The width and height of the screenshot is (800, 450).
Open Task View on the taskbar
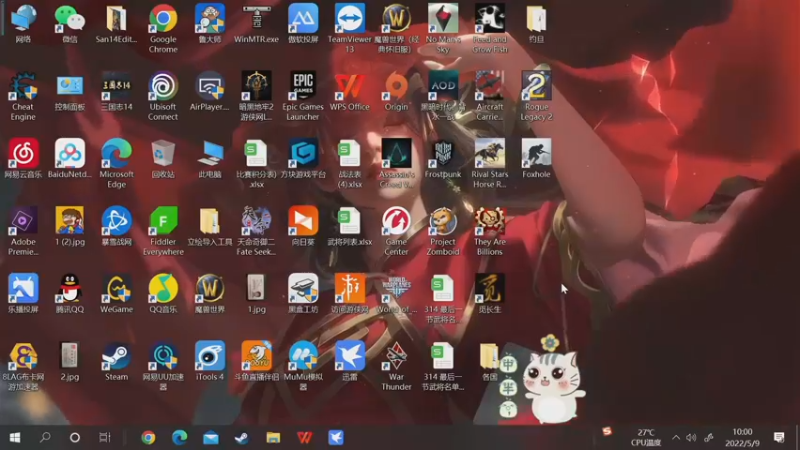(x=105, y=437)
